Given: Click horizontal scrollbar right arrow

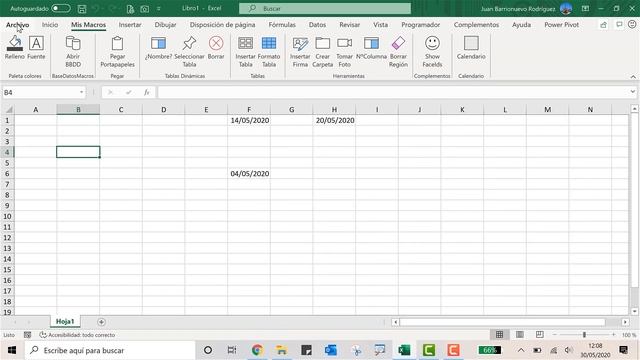Looking at the screenshot, I should (x=625, y=322).
